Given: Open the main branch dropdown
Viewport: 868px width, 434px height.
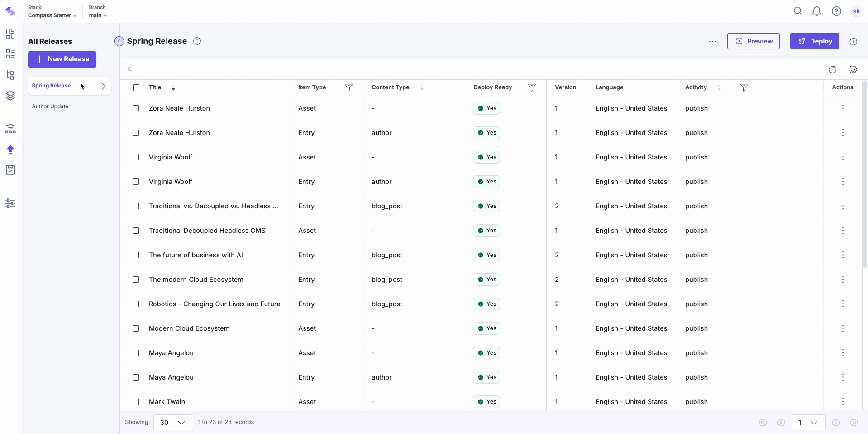Looking at the screenshot, I should (x=98, y=15).
